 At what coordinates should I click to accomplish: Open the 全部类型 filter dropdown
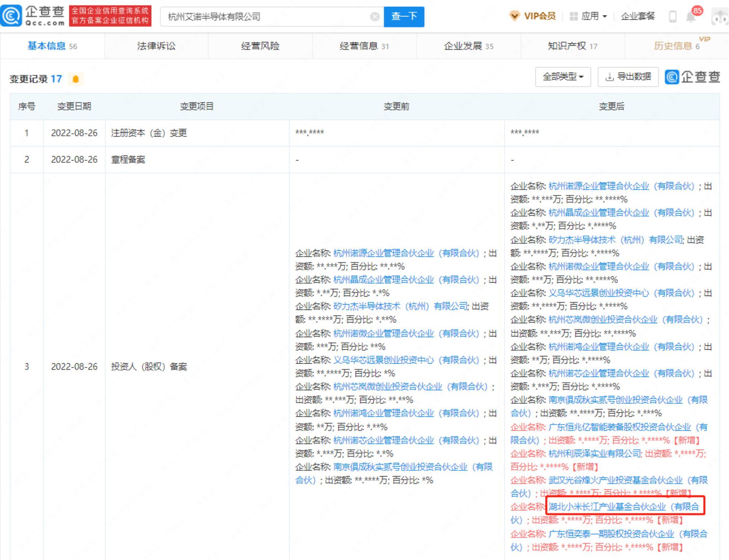click(563, 77)
